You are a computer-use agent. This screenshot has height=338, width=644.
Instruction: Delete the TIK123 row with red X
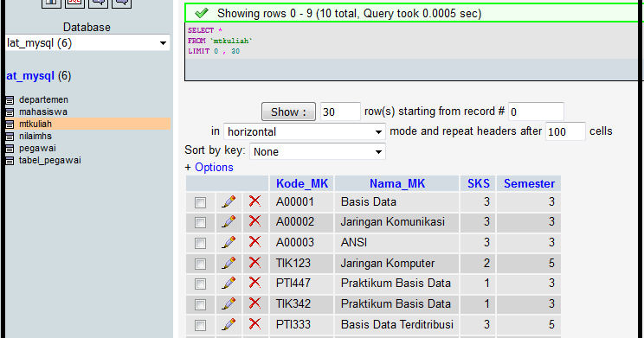pos(254,262)
